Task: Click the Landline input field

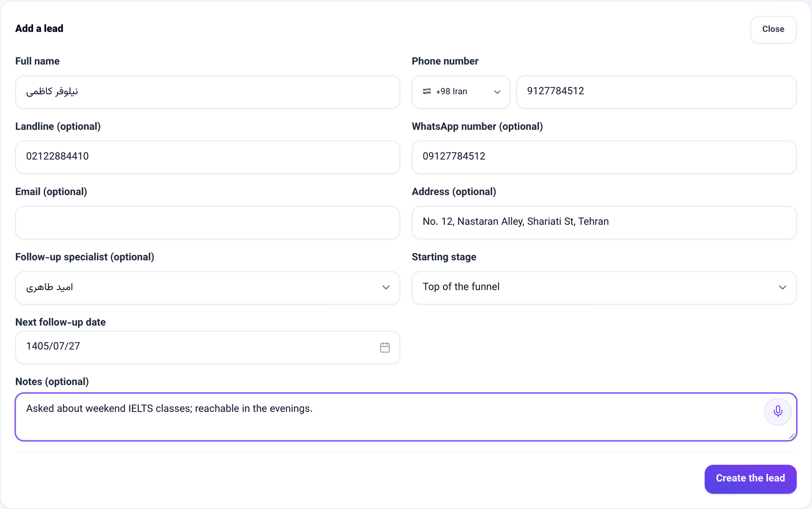Action: [208, 157]
